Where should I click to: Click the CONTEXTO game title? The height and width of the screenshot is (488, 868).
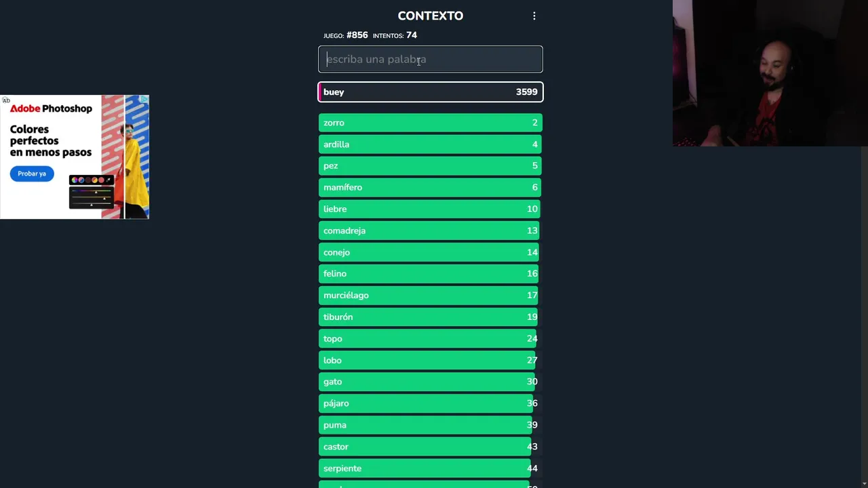[431, 16]
